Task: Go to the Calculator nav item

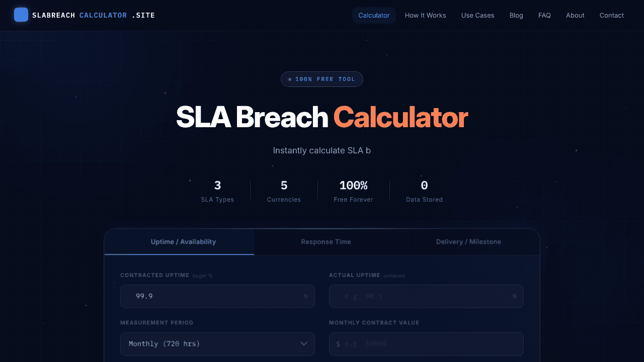Action: [374, 15]
